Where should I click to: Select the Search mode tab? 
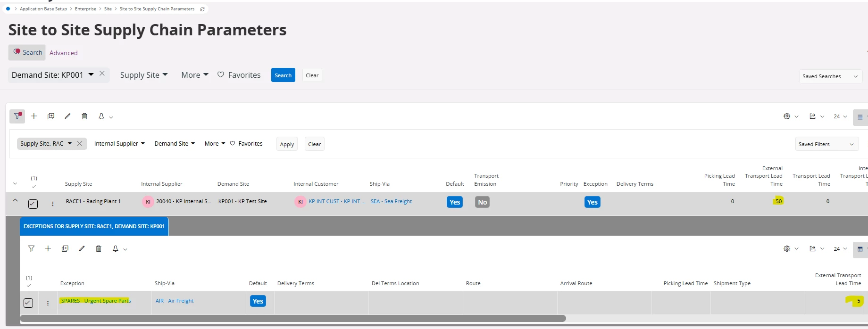pyautogui.click(x=27, y=52)
